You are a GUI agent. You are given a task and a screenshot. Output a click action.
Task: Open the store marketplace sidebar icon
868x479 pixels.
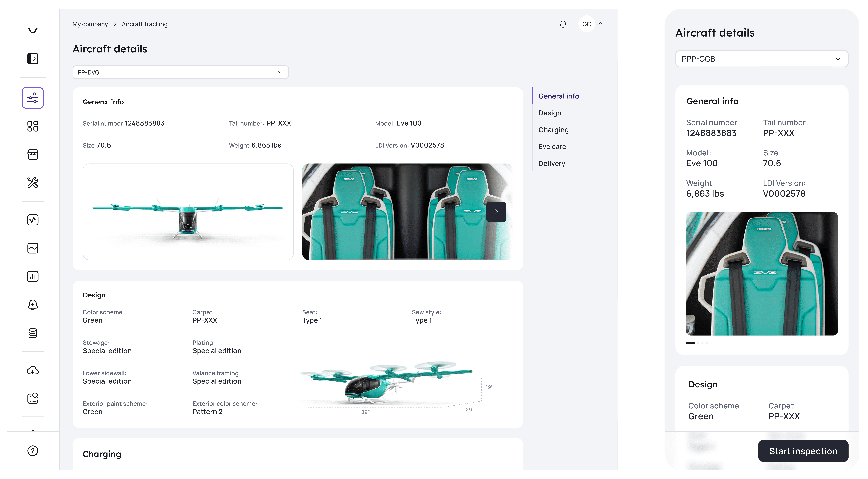pyautogui.click(x=33, y=155)
